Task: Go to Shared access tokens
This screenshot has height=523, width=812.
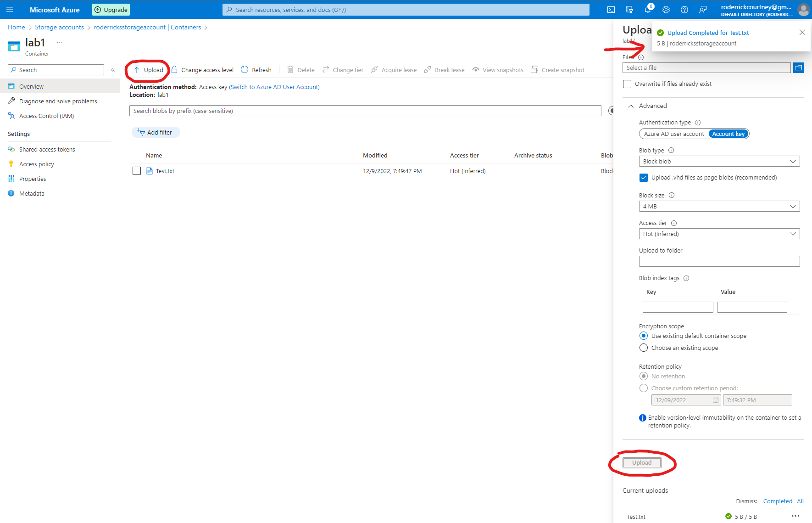Action: (47, 149)
